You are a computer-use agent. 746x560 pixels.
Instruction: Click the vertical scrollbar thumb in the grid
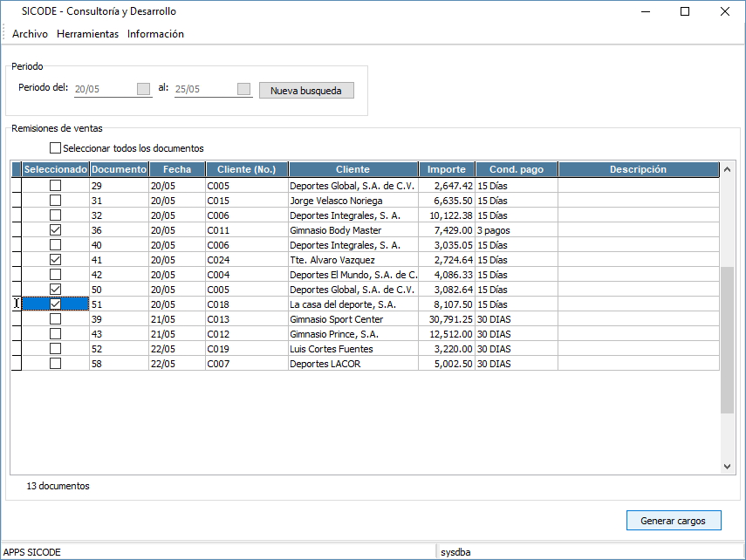(728, 340)
